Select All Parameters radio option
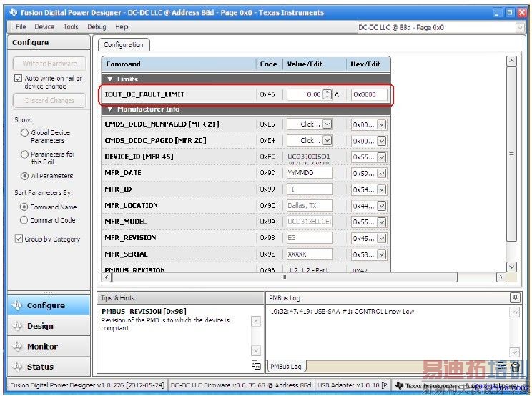 [x=24, y=176]
